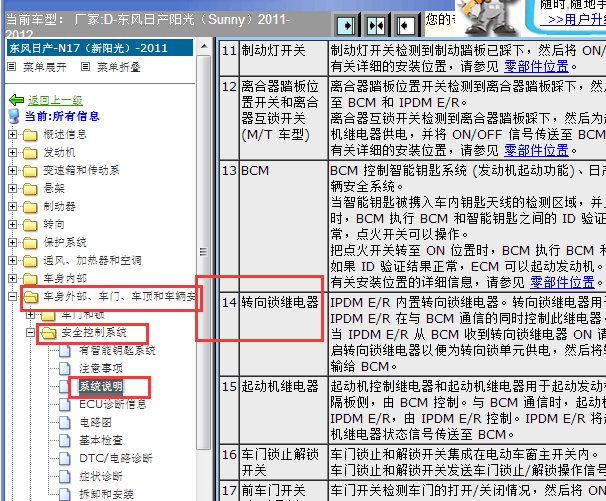Select 电路图 tree item
606x501 pixels.
tap(95, 422)
